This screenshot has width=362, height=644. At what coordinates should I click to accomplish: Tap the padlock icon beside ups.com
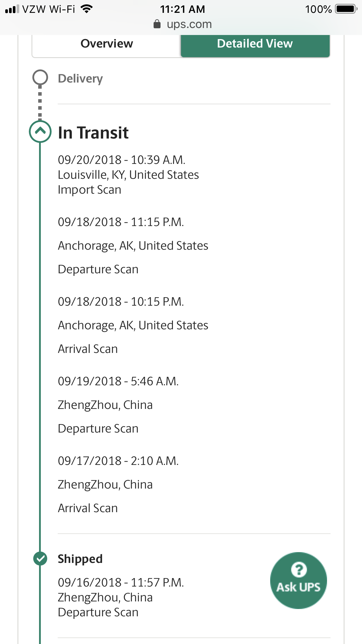coord(157,24)
